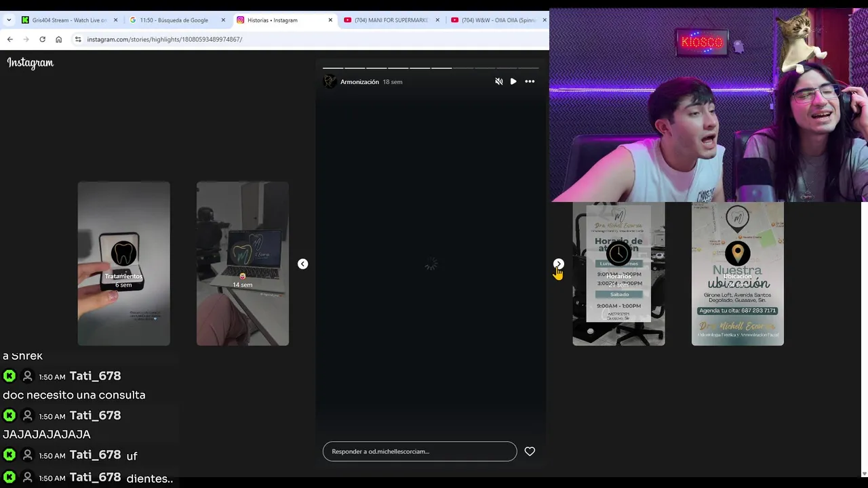Viewport: 868px width, 488px height.
Task: Click Tati_678 username beside "dientes.."
Action: tap(95, 477)
